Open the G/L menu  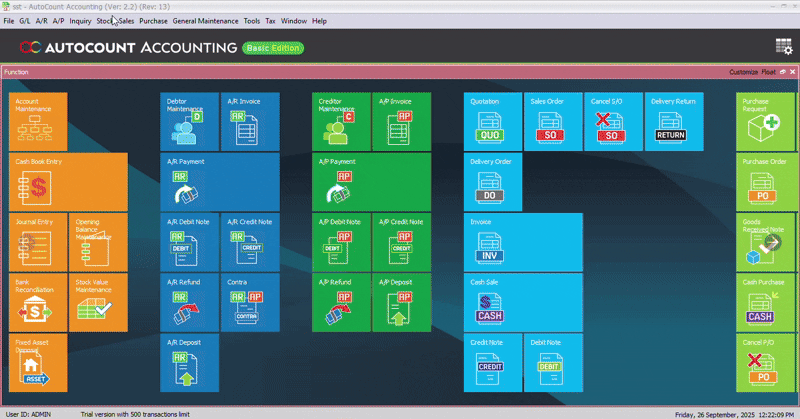pos(24,21)
